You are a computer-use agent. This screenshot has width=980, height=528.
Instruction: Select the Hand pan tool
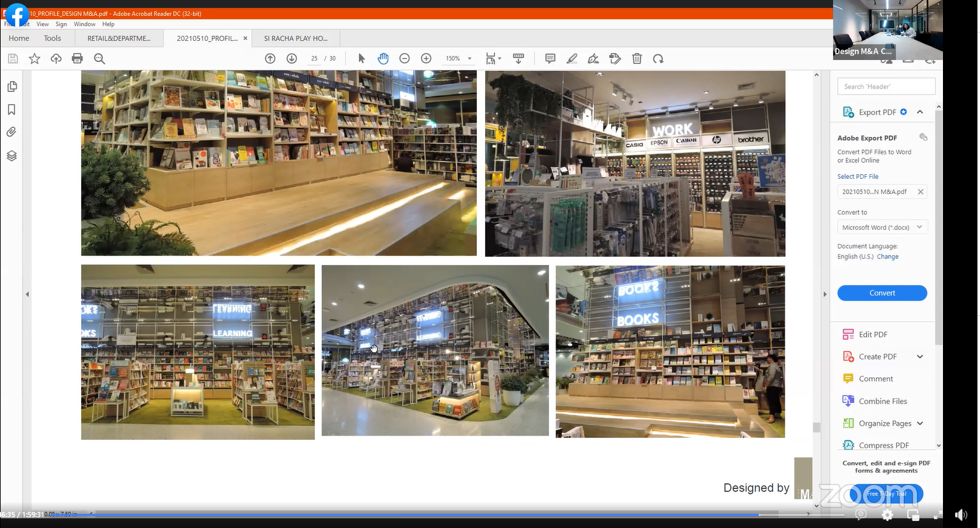click(x=383, y=59)
